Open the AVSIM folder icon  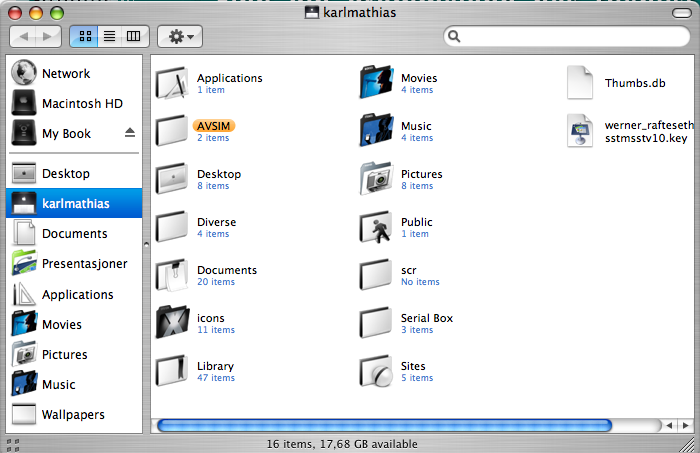(172, 131)
